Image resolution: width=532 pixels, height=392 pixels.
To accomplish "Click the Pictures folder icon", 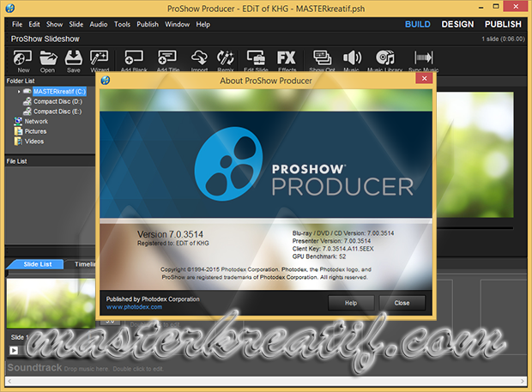I will click(18, 131).
